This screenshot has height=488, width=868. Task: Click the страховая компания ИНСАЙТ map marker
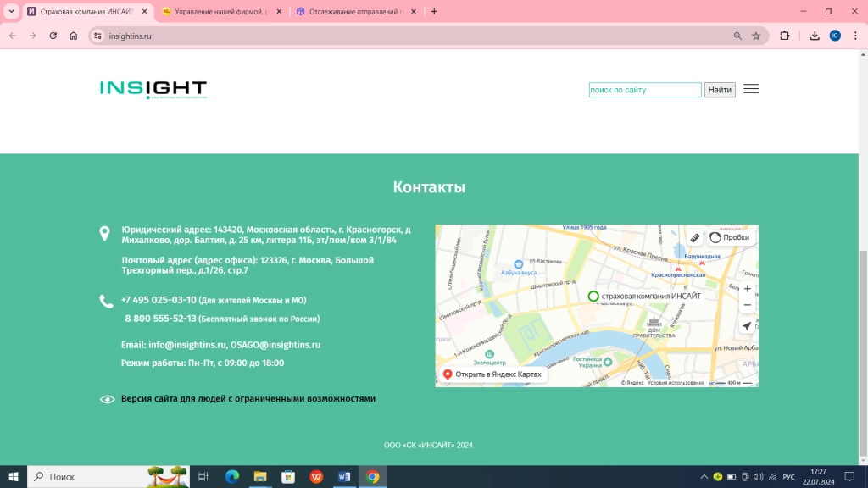click(593, 297)
